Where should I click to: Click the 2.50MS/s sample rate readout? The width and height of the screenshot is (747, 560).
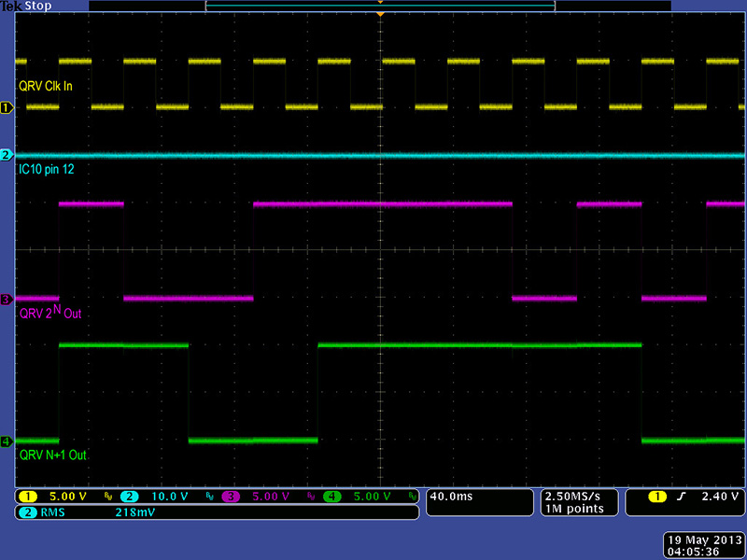573,497
